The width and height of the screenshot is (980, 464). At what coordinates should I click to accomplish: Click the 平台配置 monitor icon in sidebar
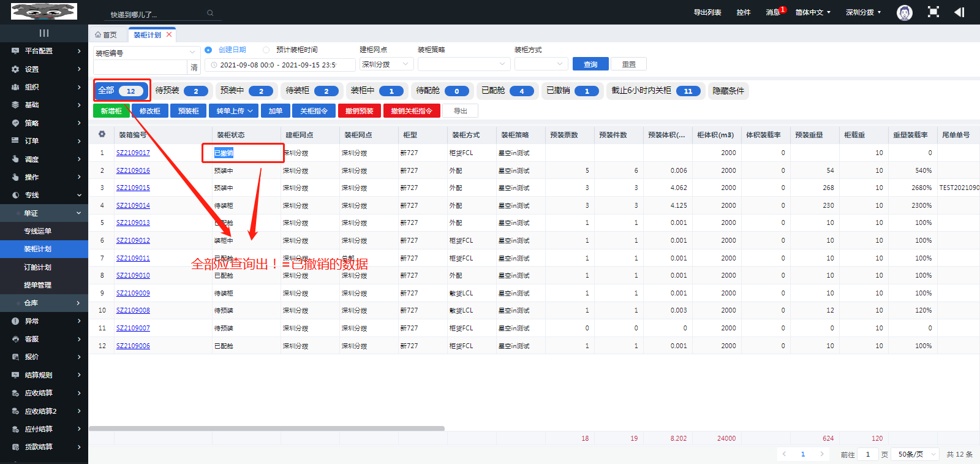click(15, 51)
